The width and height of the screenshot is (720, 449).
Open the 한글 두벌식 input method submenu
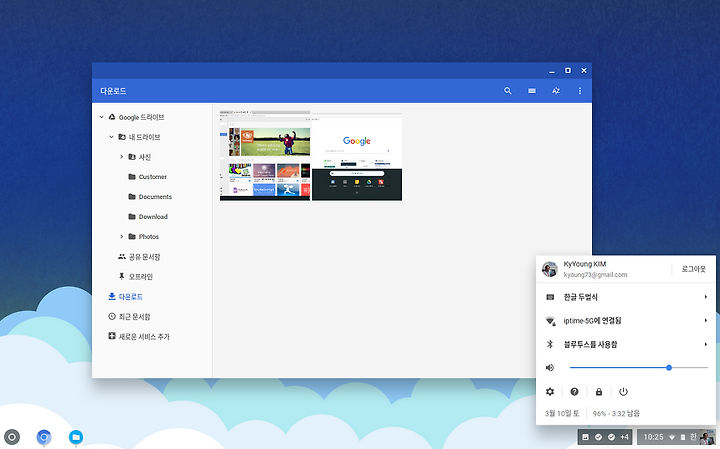coord(626,297)
